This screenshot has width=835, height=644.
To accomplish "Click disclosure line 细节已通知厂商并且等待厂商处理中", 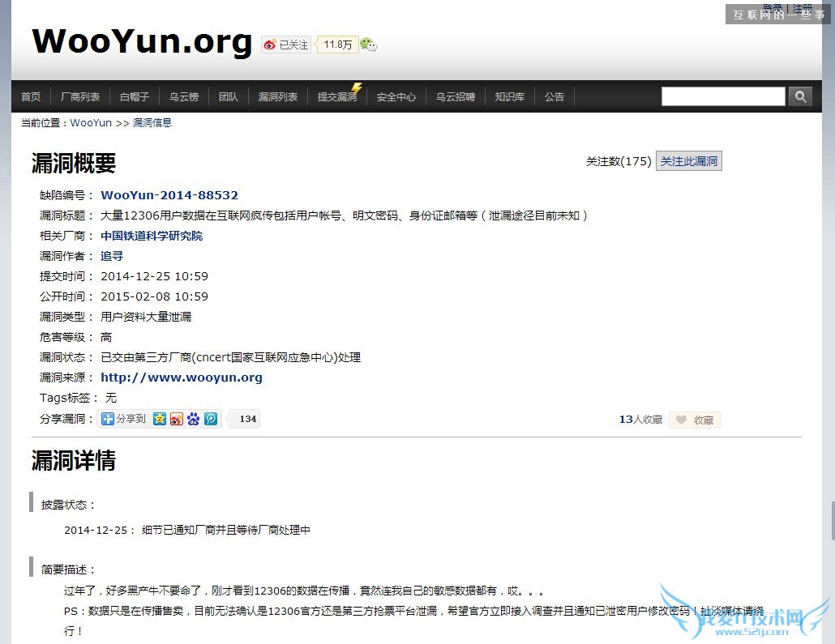I will [x=226, y=530].
